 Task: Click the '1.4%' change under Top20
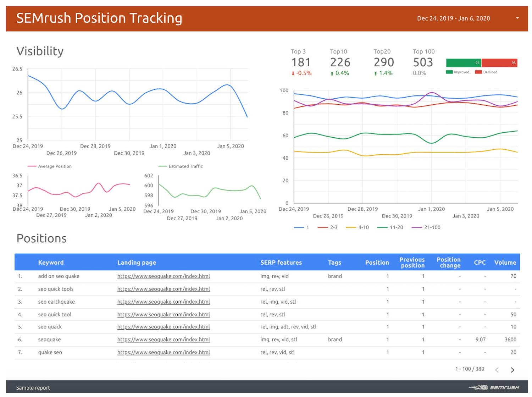(x=386, y=73)
